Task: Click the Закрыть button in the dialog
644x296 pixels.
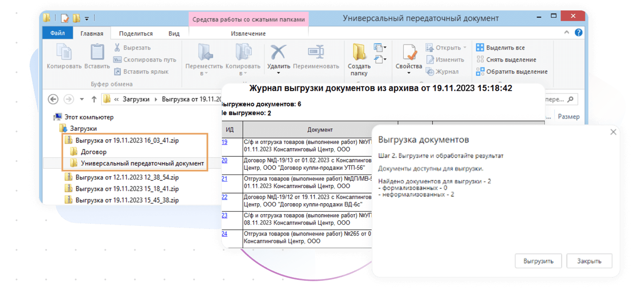Action: click(x=589, y=261)
